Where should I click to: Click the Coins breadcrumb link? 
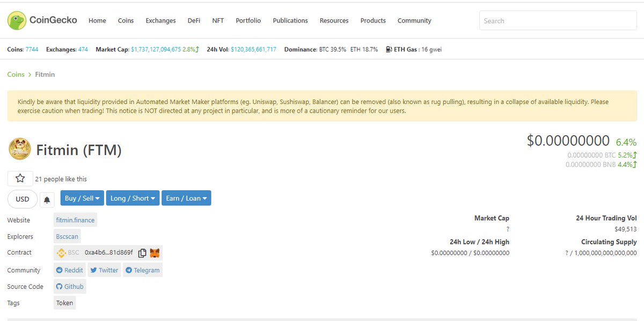pos(16,74)
